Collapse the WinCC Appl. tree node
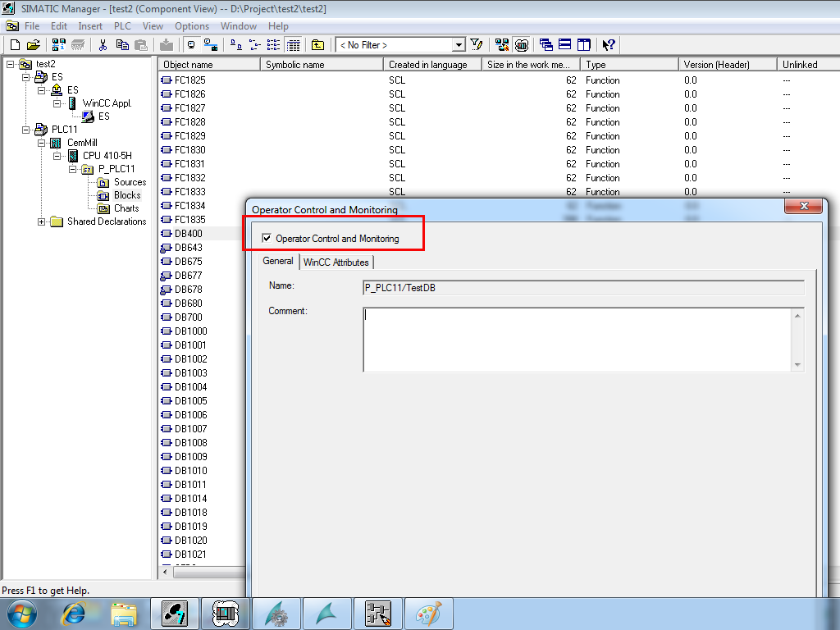The width and height of the screenshot is (840, 630). tap(57, 103)
